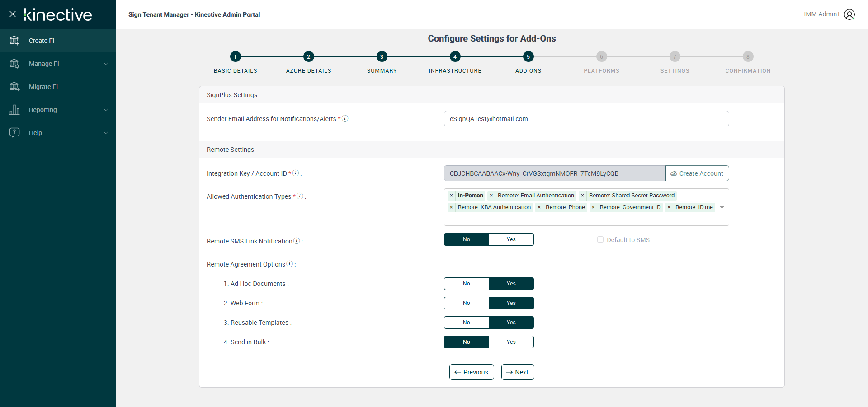
Task: Open the Help menu item
Action: pos(58,133)
